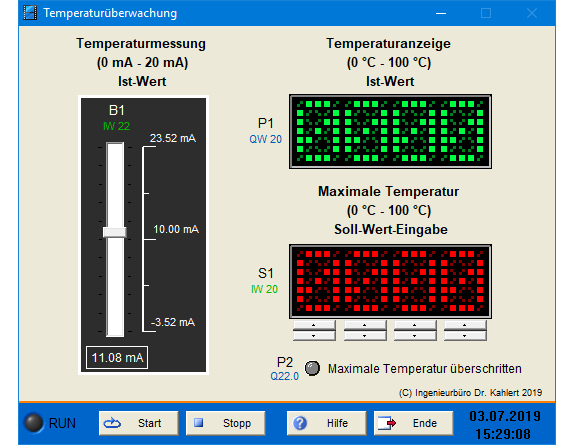Increment the fourth digit of S1 setpoint
This screenshot has width=578, height=445.
pyautogui.click(x=465, y=325)
